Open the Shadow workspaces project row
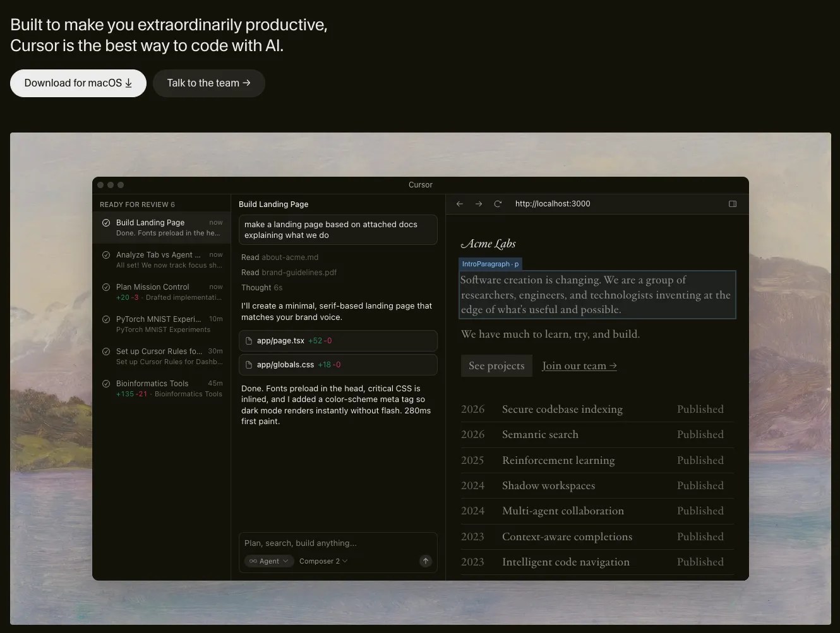This screenshot has width=840, height=633. 597,485
